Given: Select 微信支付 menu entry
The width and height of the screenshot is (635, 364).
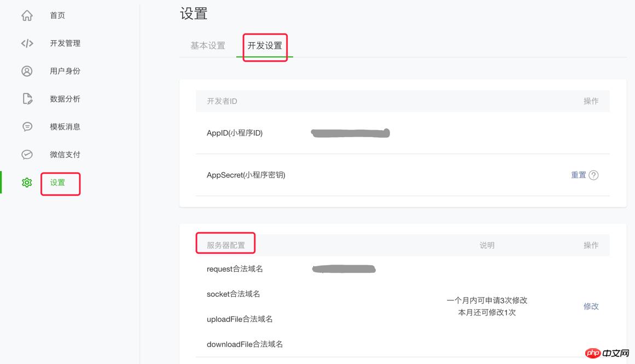Looking at the screenshot, I should (x=65, y=155).
